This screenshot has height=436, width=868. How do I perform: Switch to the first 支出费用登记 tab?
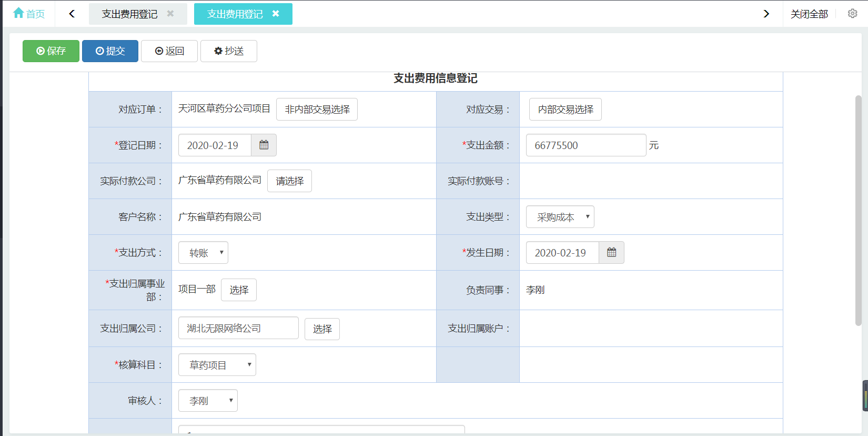[129, 14]
